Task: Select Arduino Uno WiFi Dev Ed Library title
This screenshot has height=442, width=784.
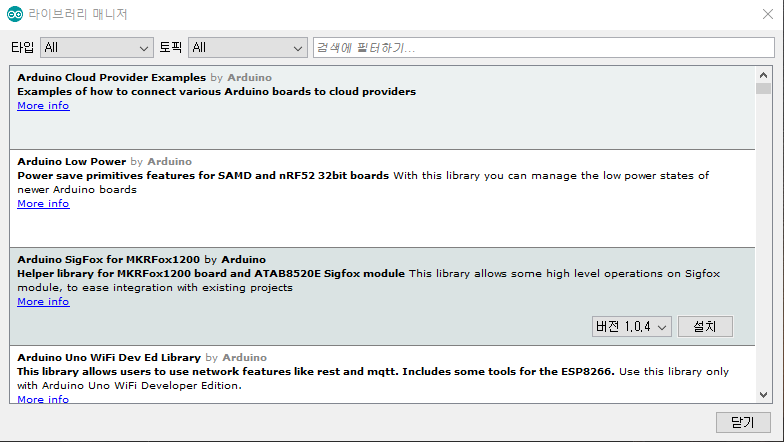Action: (x=109, y=358)
